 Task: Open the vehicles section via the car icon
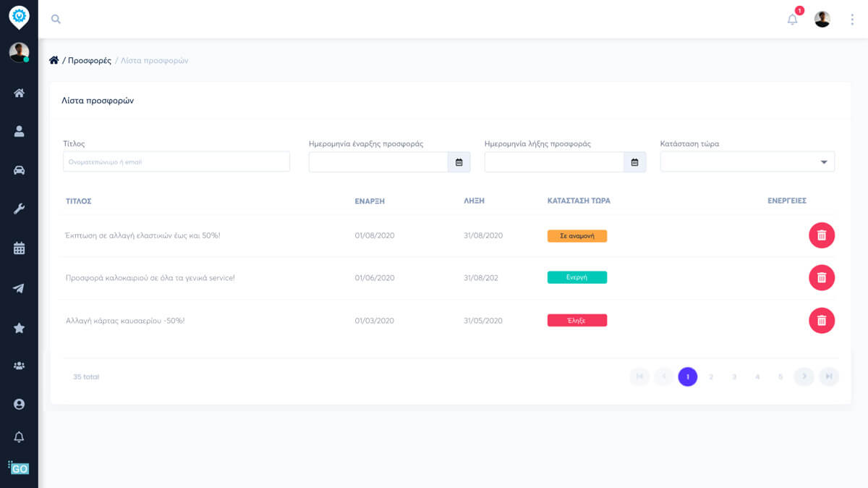click(x=20, y=170)
